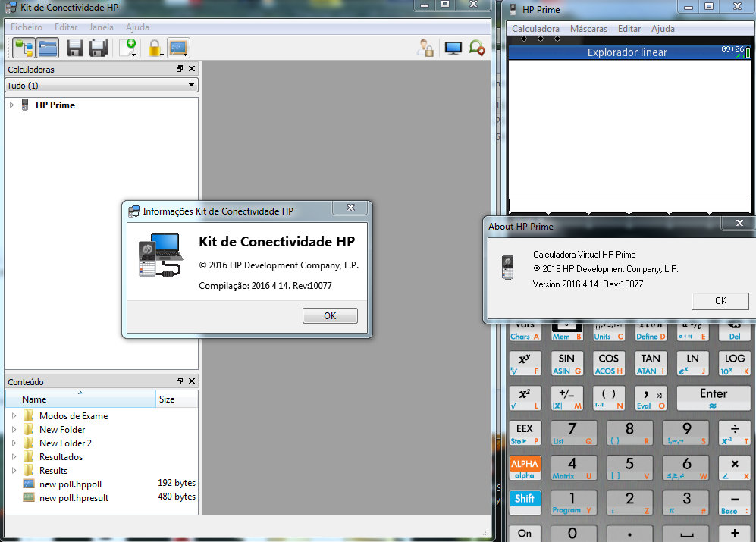Sort content by the Size column header

[x=177, y=399]
